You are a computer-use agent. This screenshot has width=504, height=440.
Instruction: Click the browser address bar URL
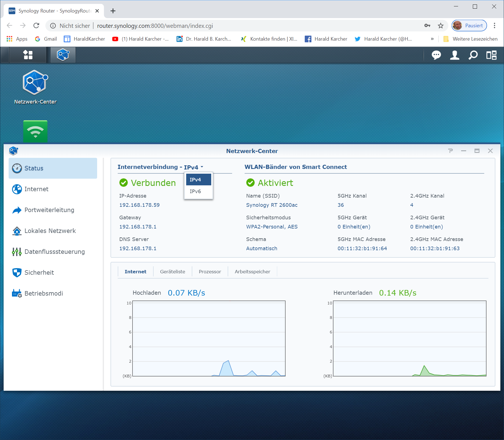click(x=155, y=26)
